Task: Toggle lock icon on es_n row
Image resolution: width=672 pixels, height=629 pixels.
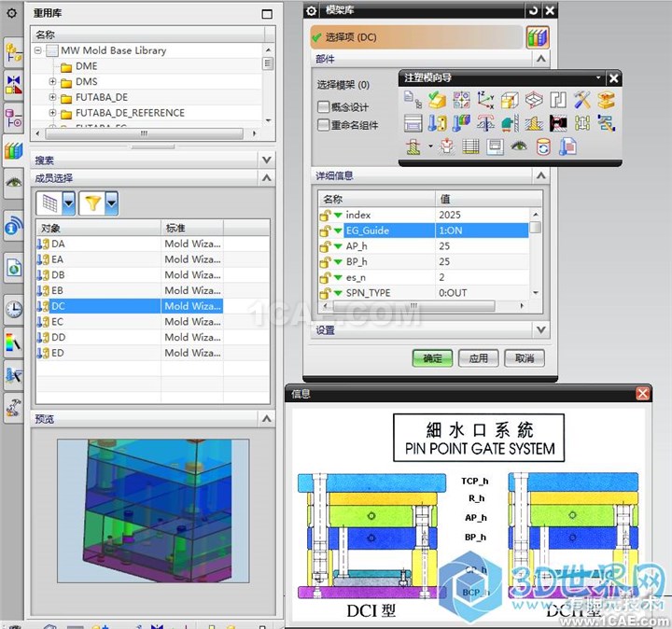Action: coord(326,278)
